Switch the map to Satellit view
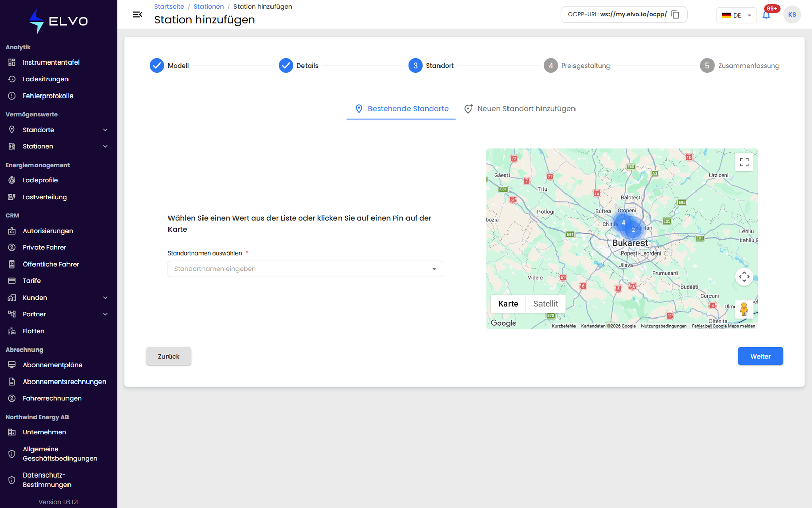 546,304
